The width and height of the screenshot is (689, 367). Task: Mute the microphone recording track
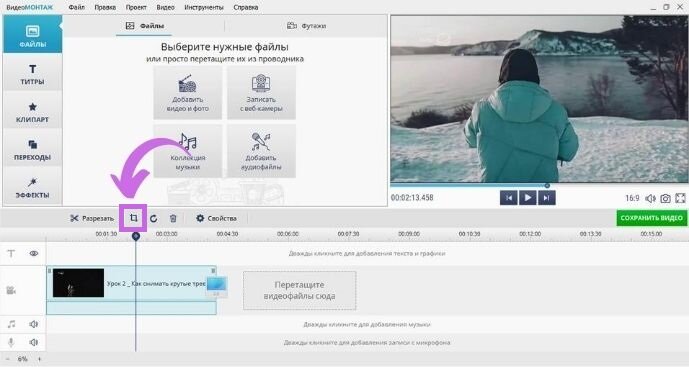pyautogui.click(x=33, y=342)
